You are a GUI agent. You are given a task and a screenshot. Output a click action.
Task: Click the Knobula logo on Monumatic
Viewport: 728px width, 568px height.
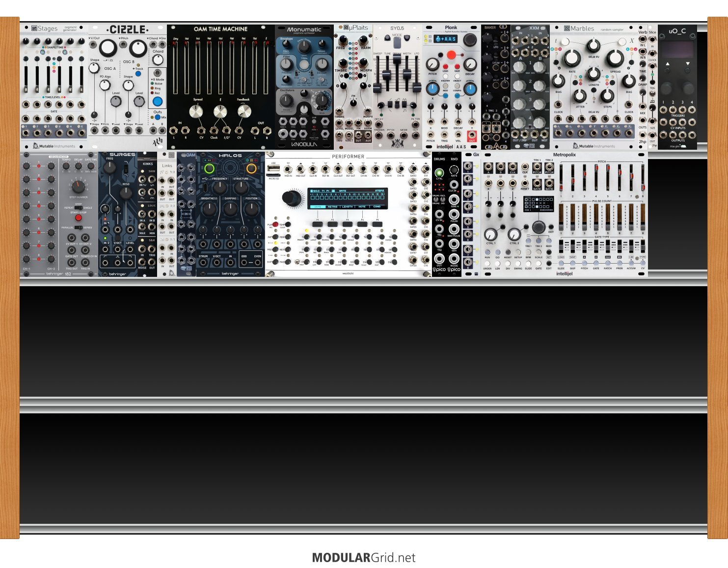pos(304,145)
